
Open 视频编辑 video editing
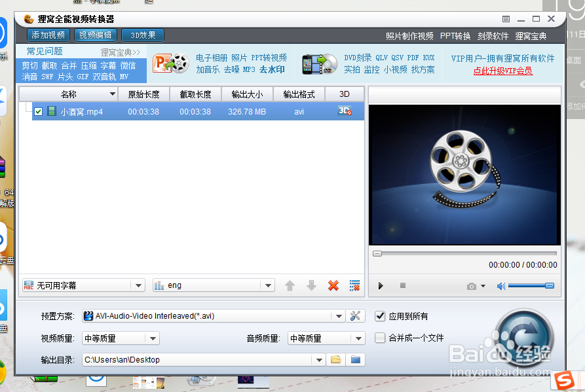click(96, 35)
